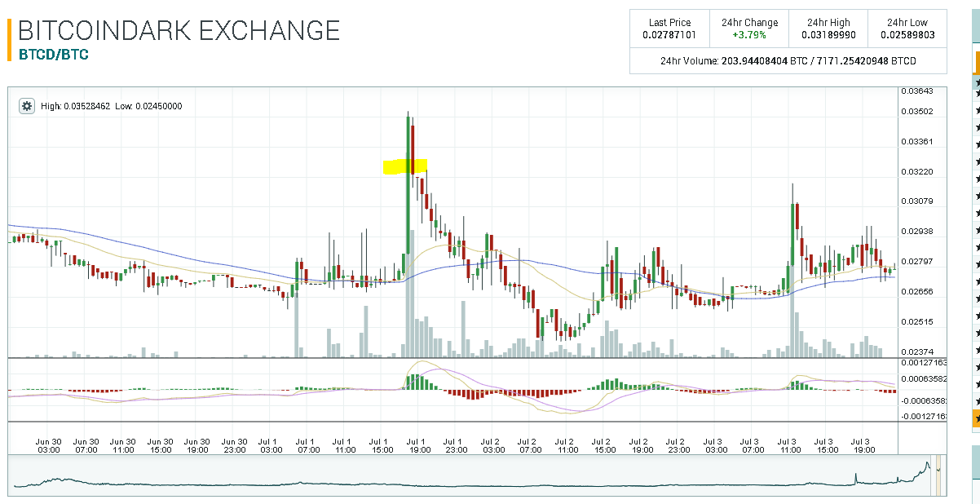The width and height of the screenshot is (980, 504).
Task: Click the 24hr low value 0.02589803
Action: point(907,35)
